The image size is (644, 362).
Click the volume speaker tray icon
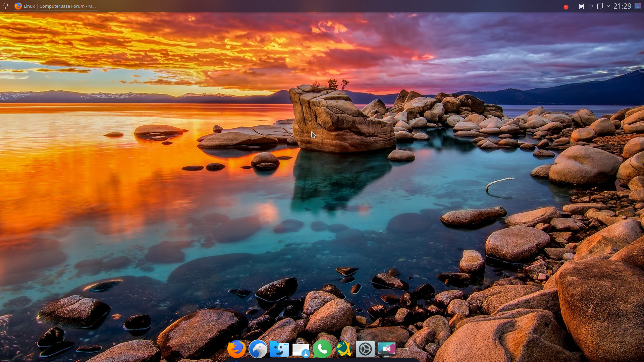[x=590, y=6]
